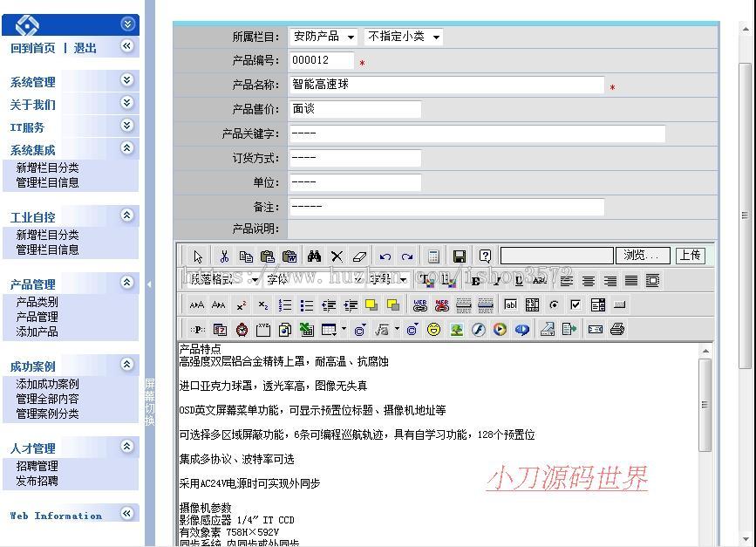The height and width of the screenshot is (547, 756).
Task: Click the 浏览... browse button
Action: click(x=643, y=255)
